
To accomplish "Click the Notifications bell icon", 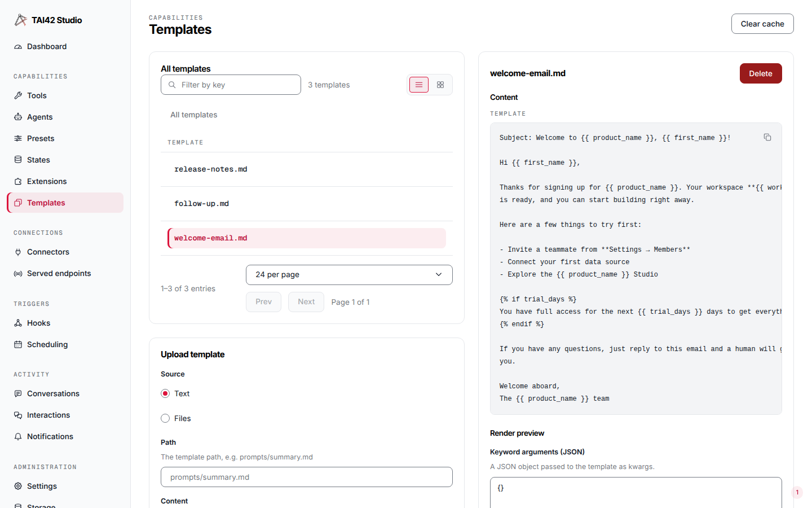I will (x=18, y=437).
